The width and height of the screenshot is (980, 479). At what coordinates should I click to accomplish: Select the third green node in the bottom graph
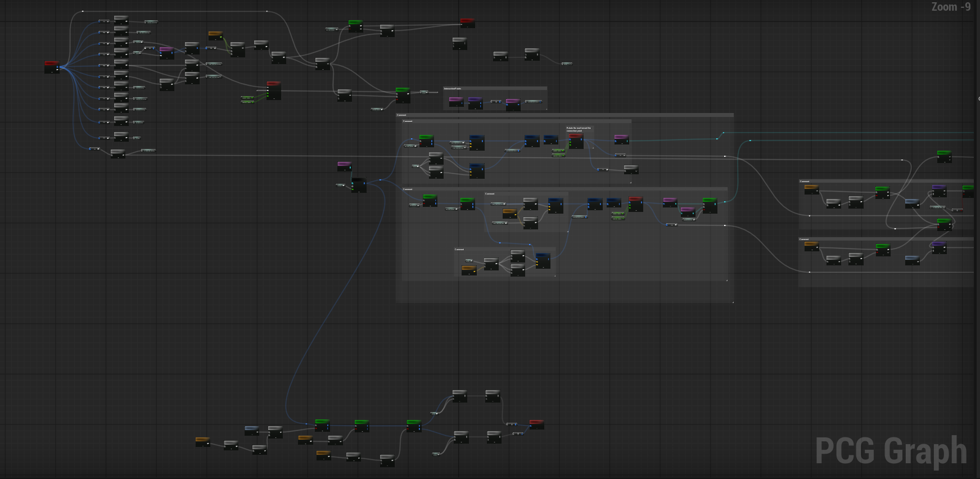point(414,426)
